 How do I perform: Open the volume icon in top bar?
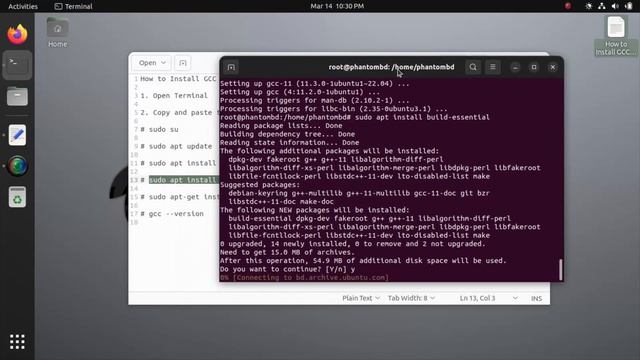pos(615,6)
